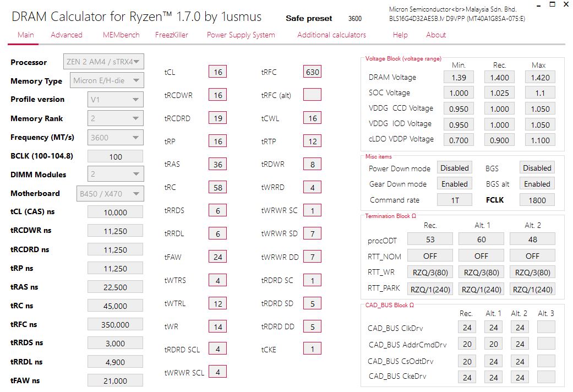The height and width of the screenshot is (392, 573).
Task: Click Gear Down mode Enabled field
Action: [455, 184]
